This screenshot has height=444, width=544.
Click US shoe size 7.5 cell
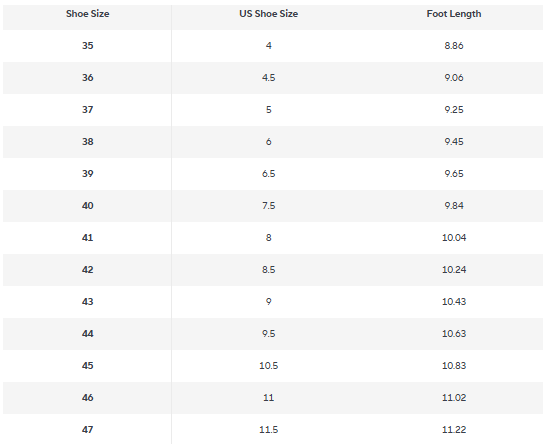[269, 206]
